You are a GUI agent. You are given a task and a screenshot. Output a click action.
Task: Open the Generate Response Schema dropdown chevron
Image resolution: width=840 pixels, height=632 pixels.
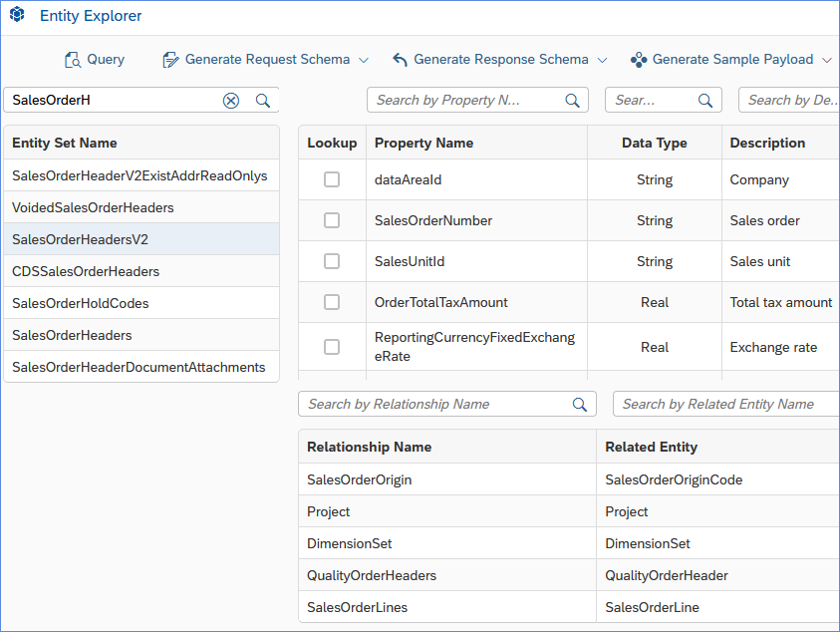[602, 60]
